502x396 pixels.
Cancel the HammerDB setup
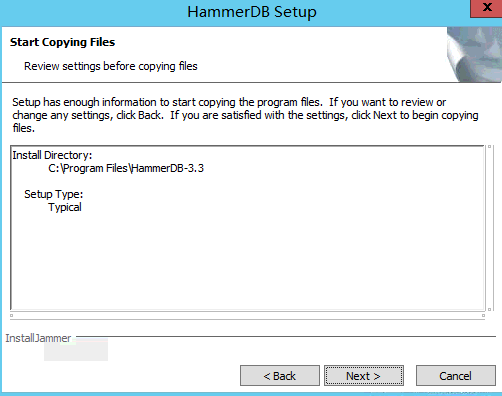coord(456,376)
